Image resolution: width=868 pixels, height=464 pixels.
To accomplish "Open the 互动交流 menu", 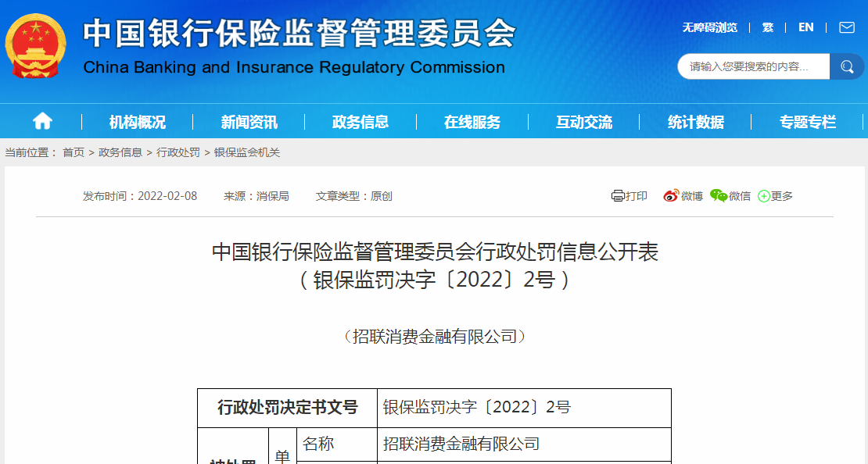I will click(x=584, y=122).
